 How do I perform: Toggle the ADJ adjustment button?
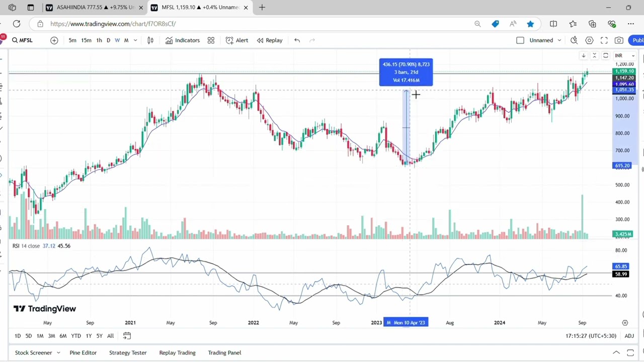point(629,336)
